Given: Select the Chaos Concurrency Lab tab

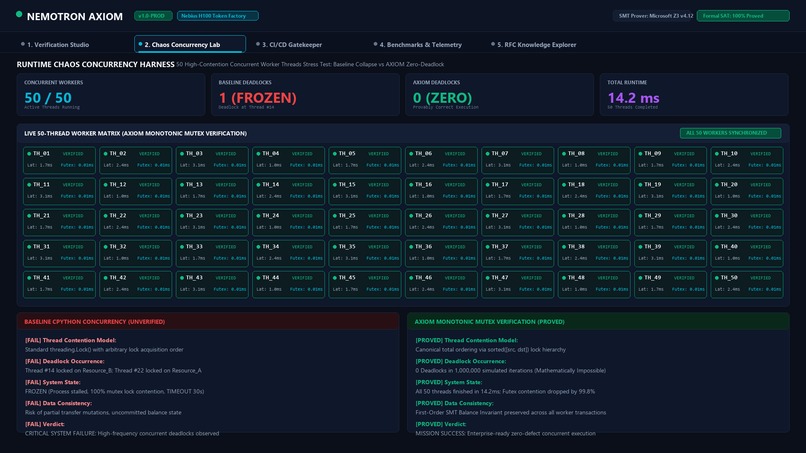Looking at the screenshot, I should point(190,45).
